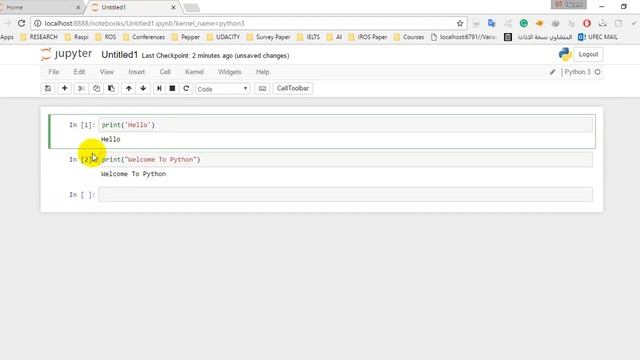Rename notebook by clicking Untitled1 title
This screenshot has width=640, height=360.
pyautogui.click(x=120, y=55)
